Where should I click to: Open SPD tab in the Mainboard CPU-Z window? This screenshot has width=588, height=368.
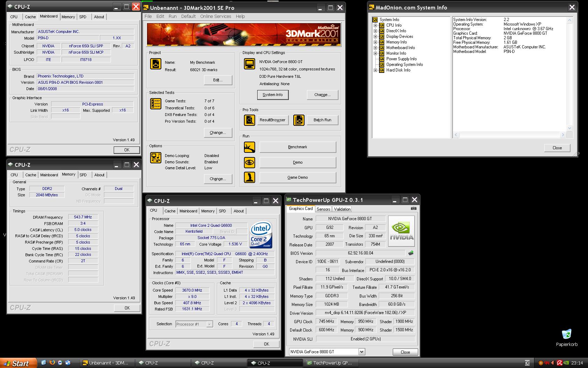pyautogui.click(x=83, y=17)
